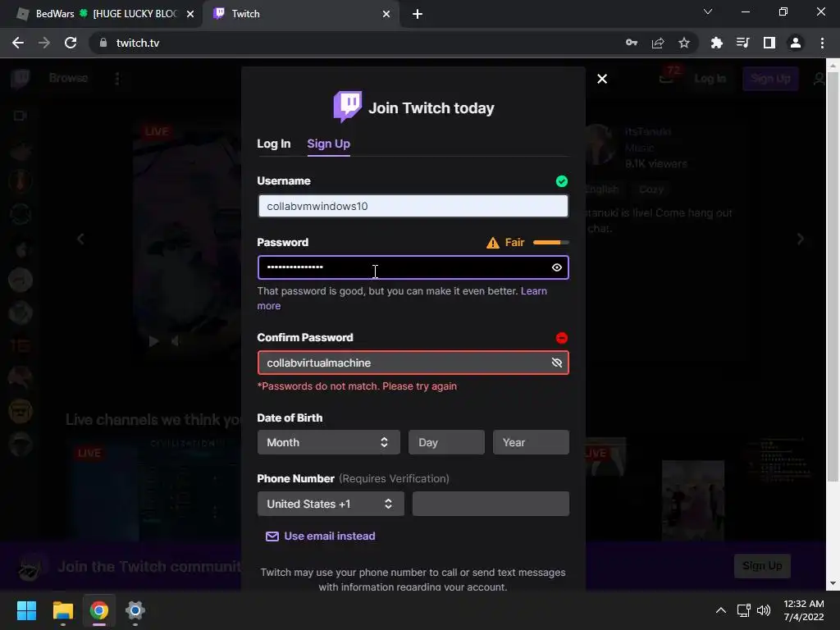
Task: Click the phone number input field
Action: coord(491,504)
